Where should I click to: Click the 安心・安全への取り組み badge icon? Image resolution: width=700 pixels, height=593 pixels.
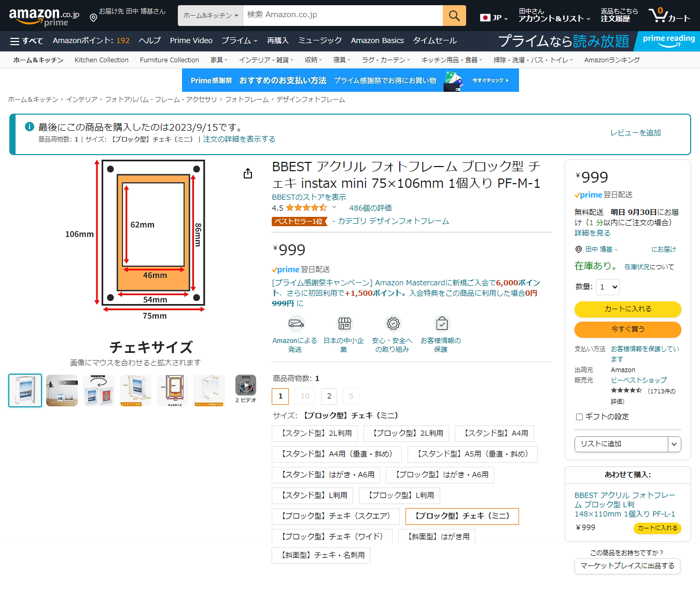tap(393, 324)
